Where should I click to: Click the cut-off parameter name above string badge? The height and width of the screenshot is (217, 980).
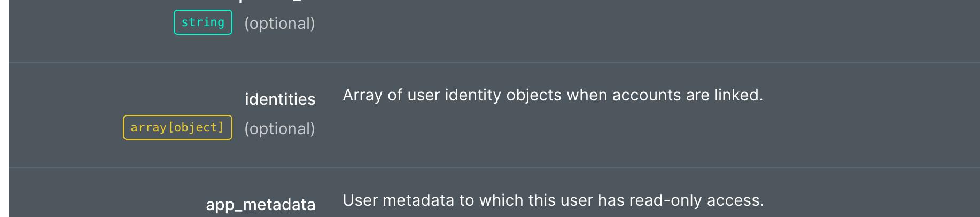coord(273,2)
